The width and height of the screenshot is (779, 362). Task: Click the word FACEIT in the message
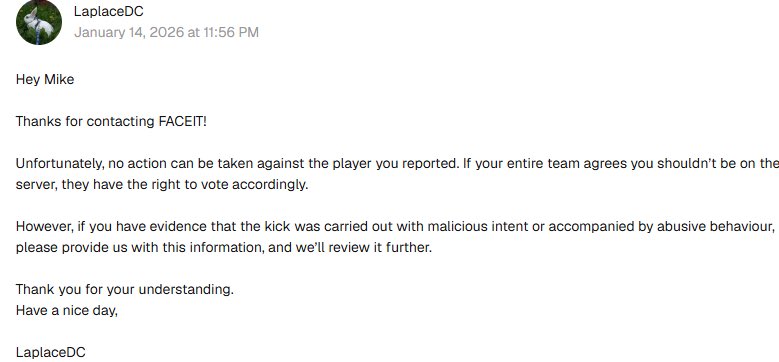click(x=182, y=122)
